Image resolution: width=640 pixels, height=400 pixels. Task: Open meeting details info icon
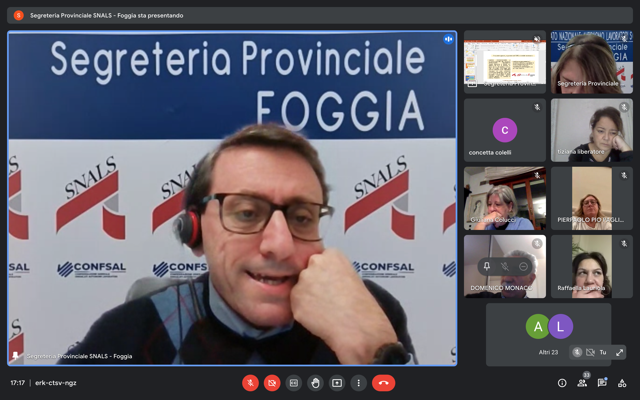562,383
